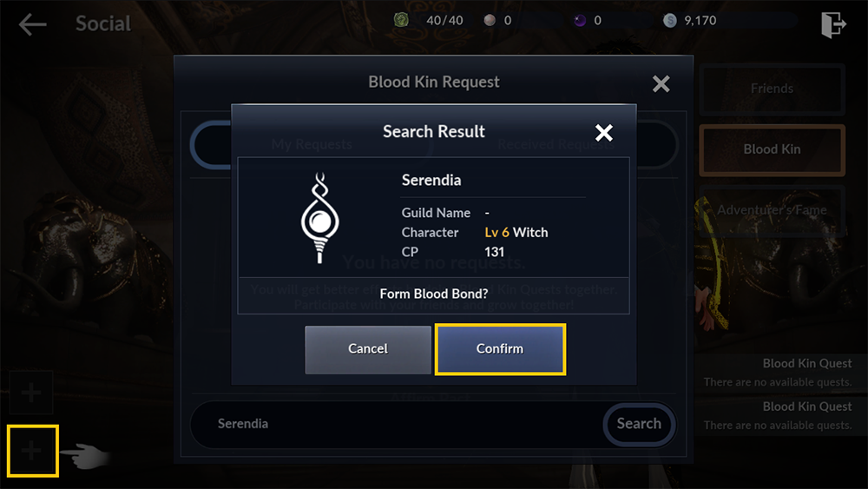Open the Adventurer's Fame tab
The height and width of the screenshot is (489, 868).
click(x=773, y=210)
